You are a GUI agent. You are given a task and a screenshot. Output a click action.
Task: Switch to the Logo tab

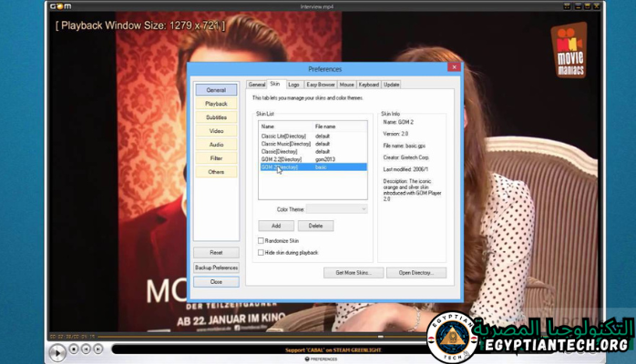[x=293, y=85]
